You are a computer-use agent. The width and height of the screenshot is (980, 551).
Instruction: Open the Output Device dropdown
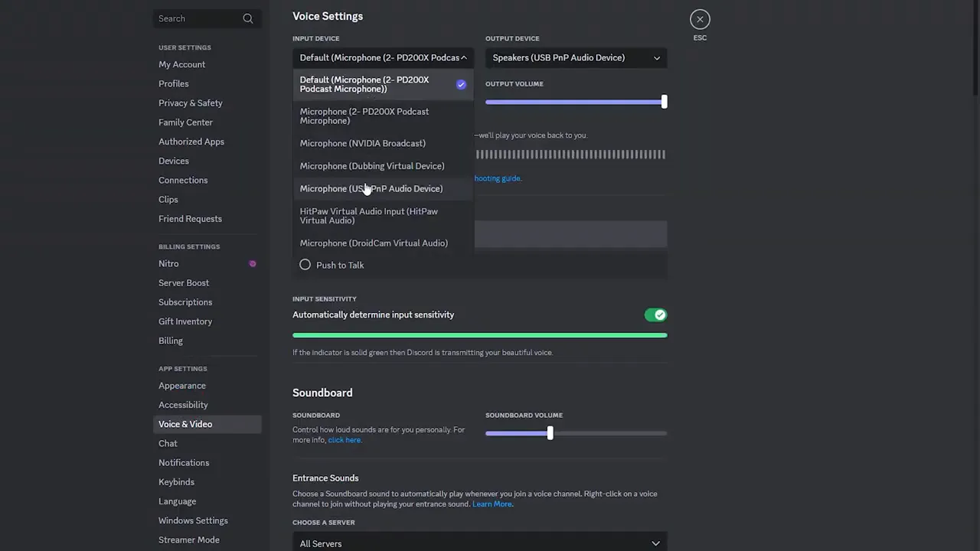[576, 57]
